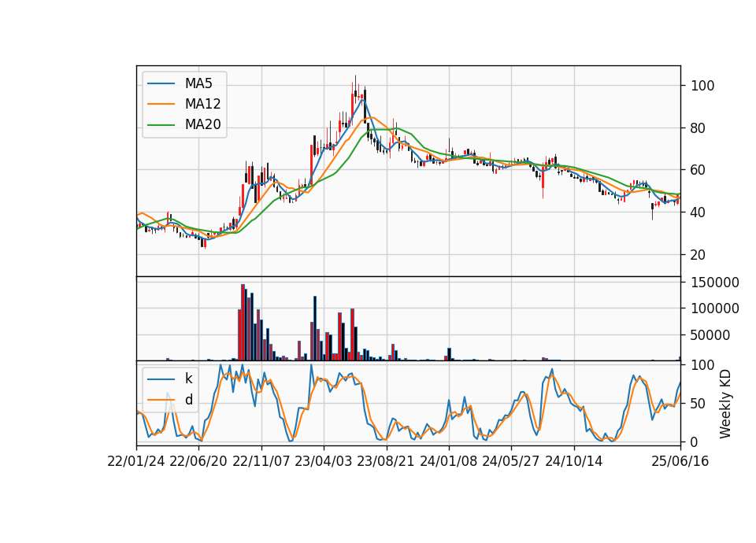
Task: Click the orange MA12 legend line sample
Action: click(x=161, y=104)
